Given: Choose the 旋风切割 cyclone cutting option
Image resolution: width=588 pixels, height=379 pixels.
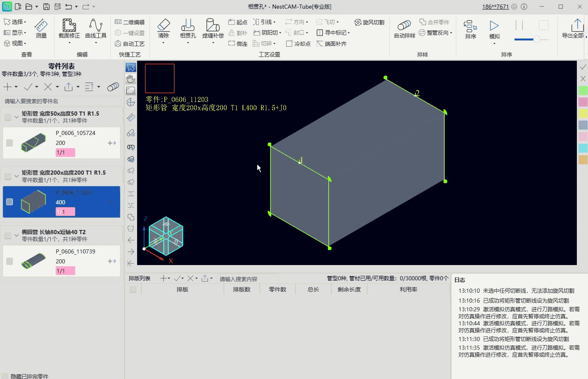Looking at the screenshot, I should tap(370, 22).
